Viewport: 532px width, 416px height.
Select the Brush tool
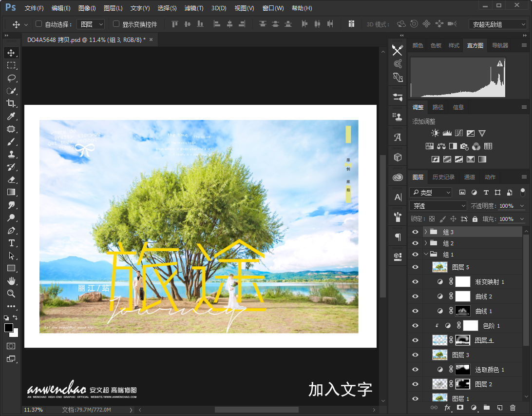[11, 142]
